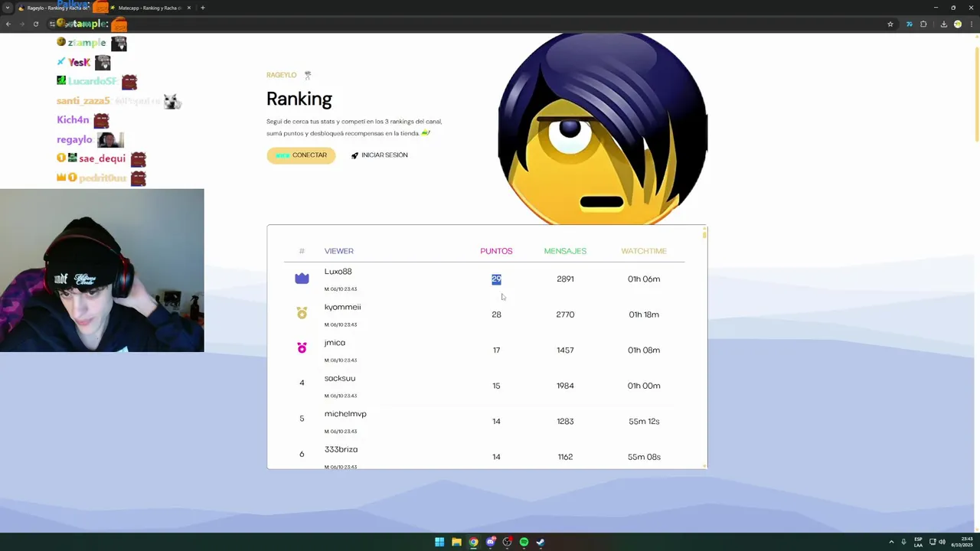Viewport: 980px width, 551px height.
Task: Click chat user Kich4n in overlay
Action: (73, 120)
